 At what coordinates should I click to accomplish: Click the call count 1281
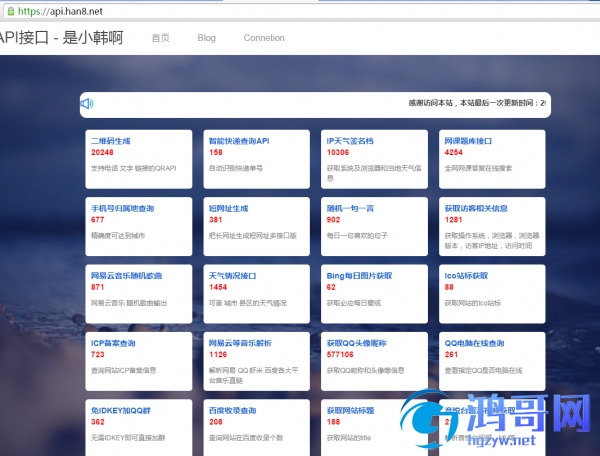(453, 220)
